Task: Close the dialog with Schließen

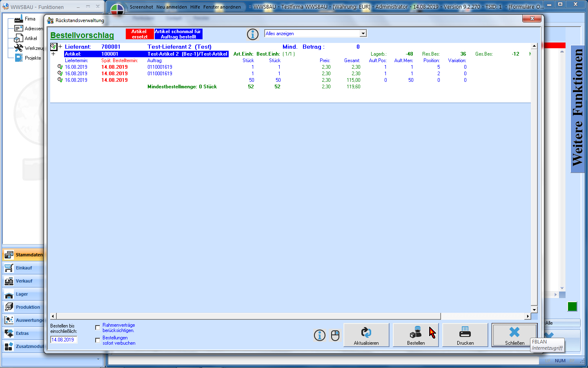Action: pyautogui.click(x=514, y=335)
